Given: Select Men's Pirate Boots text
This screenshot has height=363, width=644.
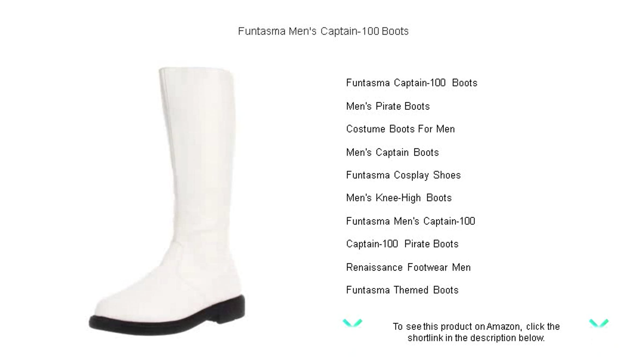Looking at the screenshot, I should point(388,106).
